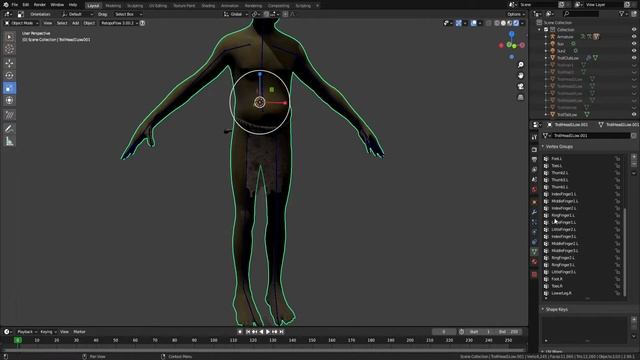Open the Options dropdown in viewport header

point(516,14)
